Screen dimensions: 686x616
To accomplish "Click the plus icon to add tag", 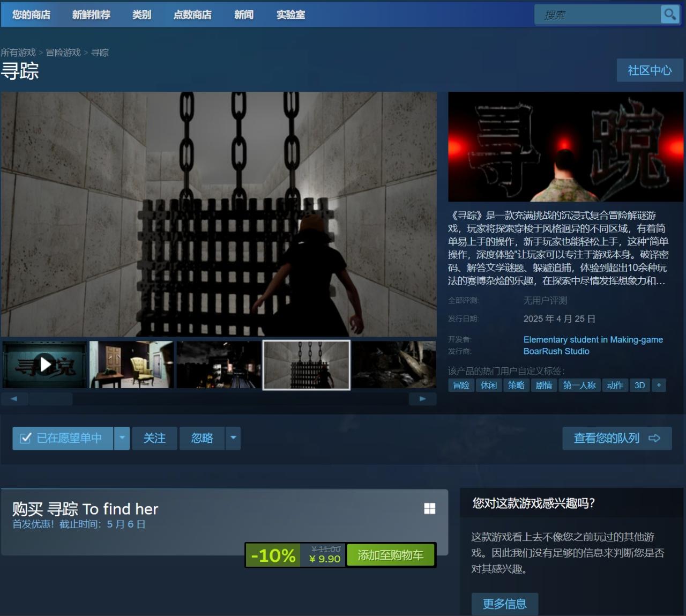I will pyautogui.click(x=659, y=385).
